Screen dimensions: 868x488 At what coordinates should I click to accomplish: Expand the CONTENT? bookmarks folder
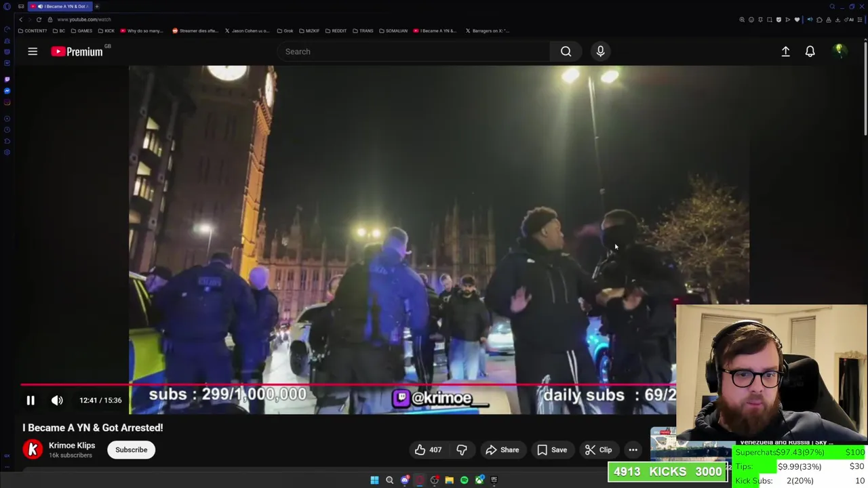(33, 30)
